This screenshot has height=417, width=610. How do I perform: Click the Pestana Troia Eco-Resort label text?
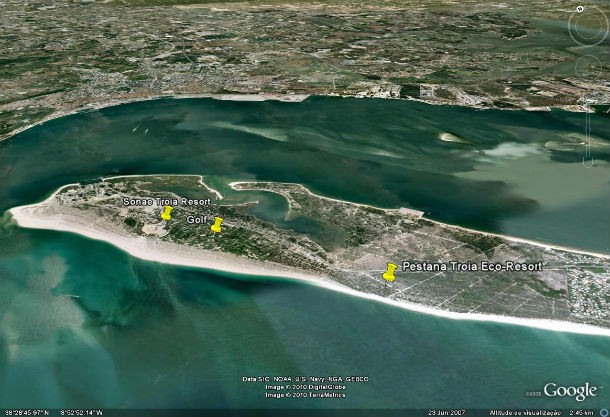click(x=472, y=267)
